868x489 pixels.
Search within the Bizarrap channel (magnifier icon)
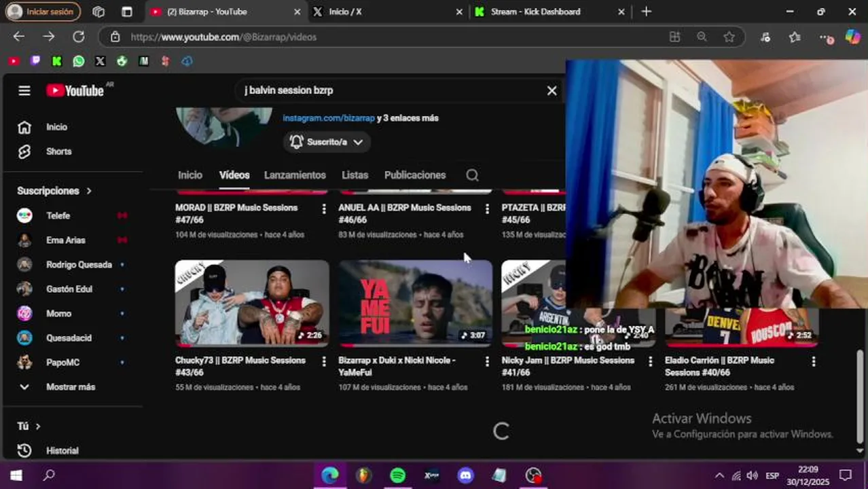tap(472, 175)
